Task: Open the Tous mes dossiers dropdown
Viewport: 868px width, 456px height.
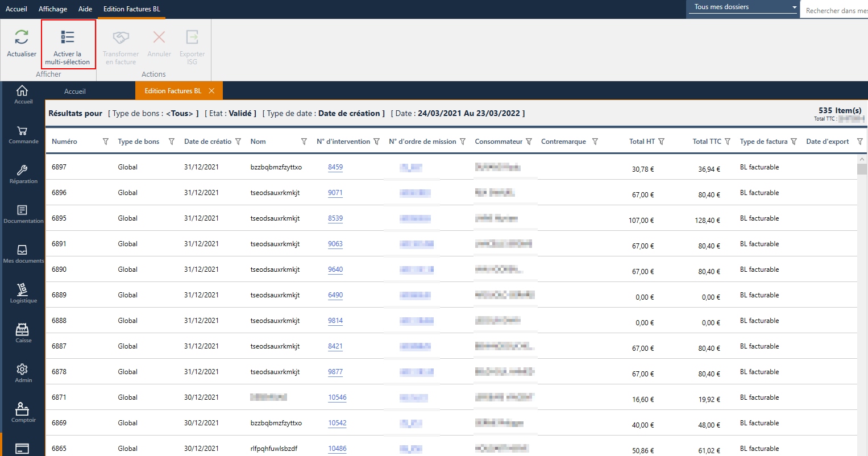Action: click(x=742, y=7)
